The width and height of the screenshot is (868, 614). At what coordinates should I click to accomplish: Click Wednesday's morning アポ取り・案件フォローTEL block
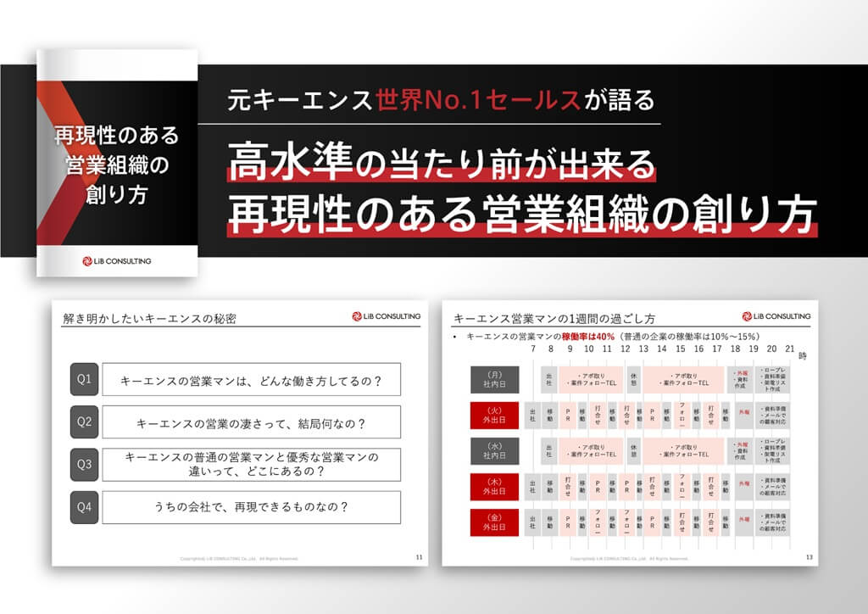591,451
